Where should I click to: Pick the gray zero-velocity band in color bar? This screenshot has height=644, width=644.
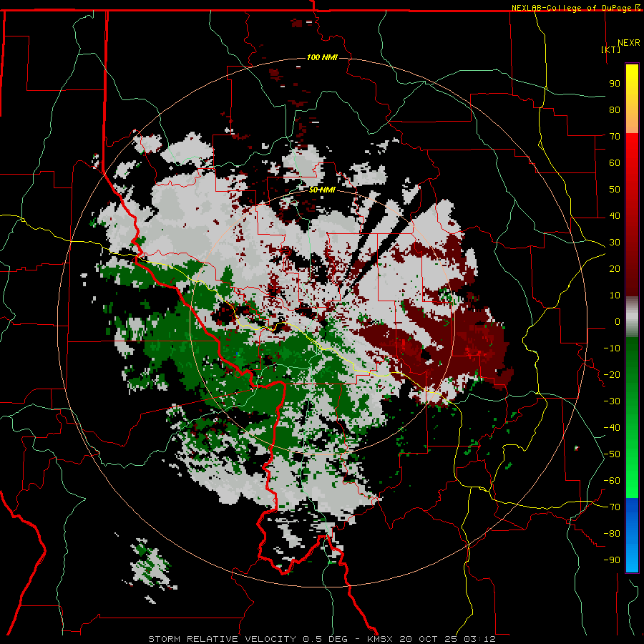[x=632, y=317]
